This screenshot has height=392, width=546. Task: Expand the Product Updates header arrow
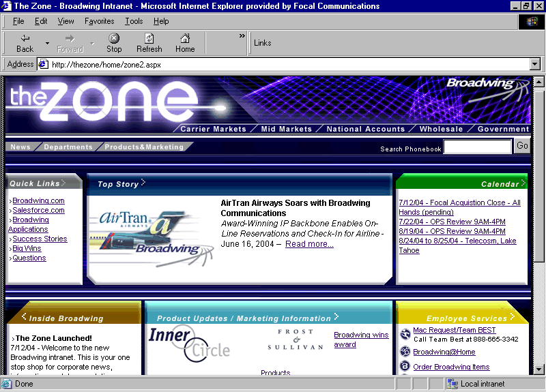[x=336, y=316]
